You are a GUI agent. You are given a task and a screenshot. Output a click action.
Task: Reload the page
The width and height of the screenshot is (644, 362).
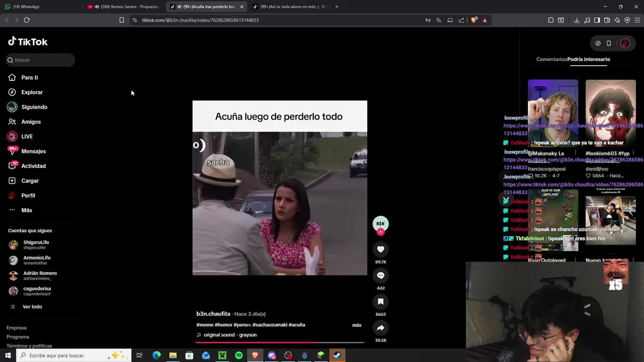click(x=27, y=20)
